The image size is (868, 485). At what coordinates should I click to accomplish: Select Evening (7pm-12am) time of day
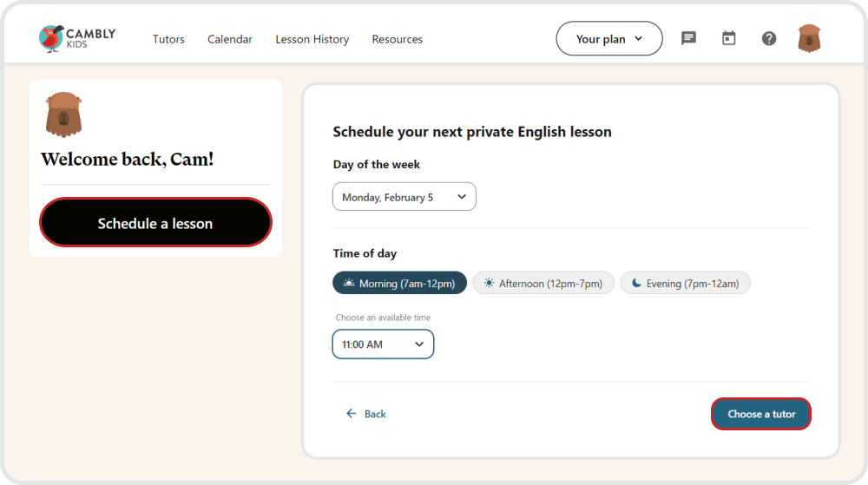pyautogui.click(x=685, y=284)
